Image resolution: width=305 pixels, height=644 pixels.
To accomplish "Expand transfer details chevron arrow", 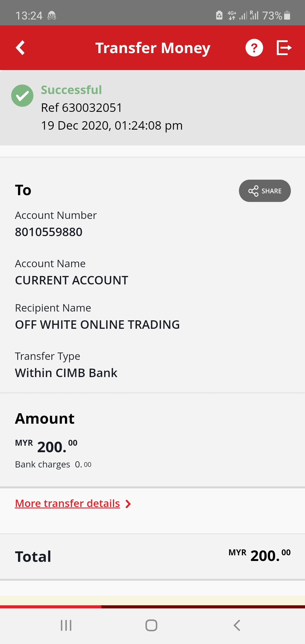I will click(128, 504).
